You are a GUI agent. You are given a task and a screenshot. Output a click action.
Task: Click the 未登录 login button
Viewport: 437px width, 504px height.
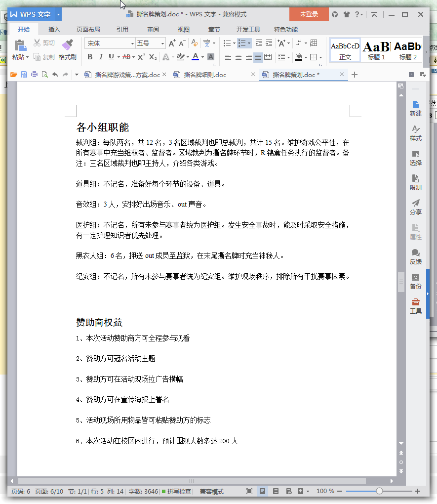click(x=309, y=14)
